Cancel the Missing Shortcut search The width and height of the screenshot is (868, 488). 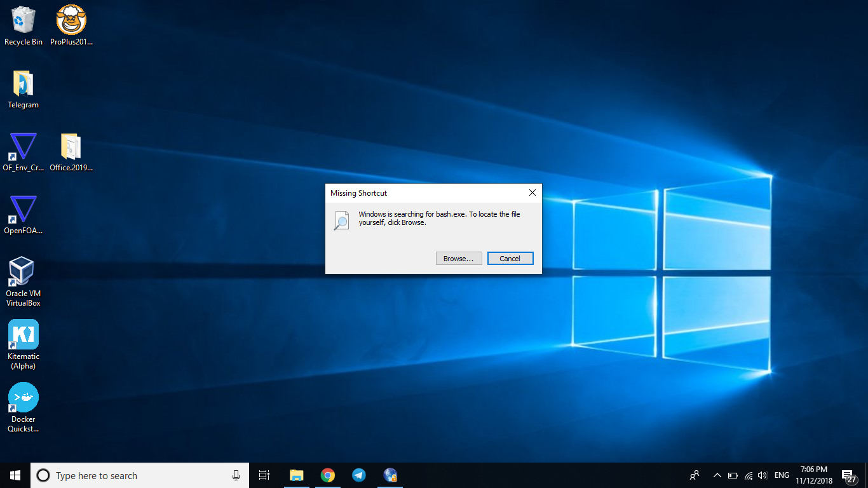tap(510, 258)
